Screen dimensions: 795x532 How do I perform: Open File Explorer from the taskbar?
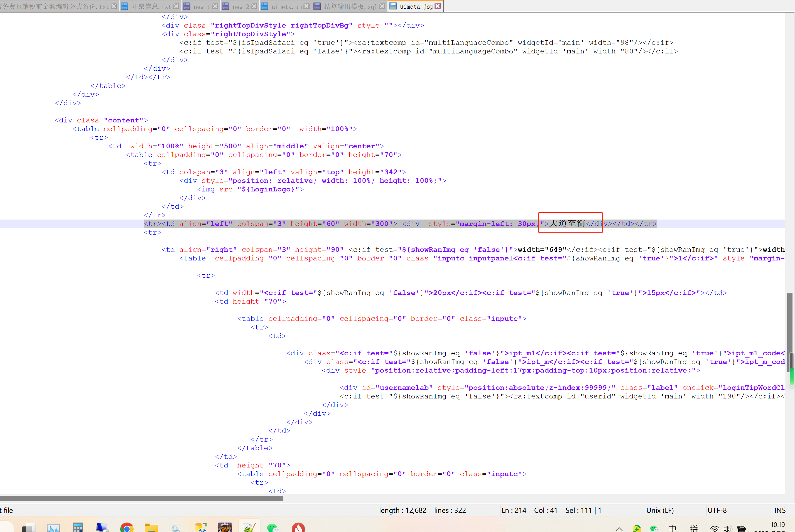[x=151, y=527]
